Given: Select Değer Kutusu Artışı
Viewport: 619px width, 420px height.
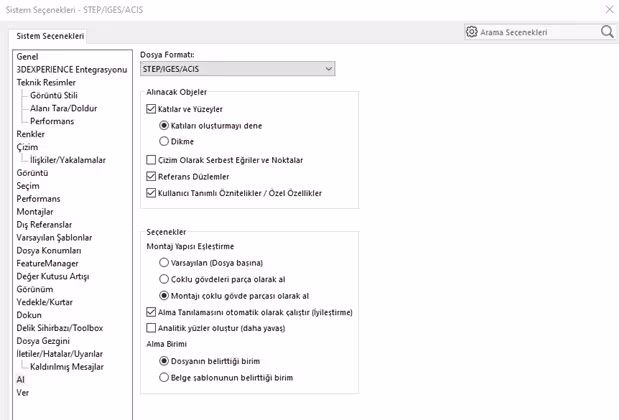Looking at the screenshot, I should (x=53, y=276).
